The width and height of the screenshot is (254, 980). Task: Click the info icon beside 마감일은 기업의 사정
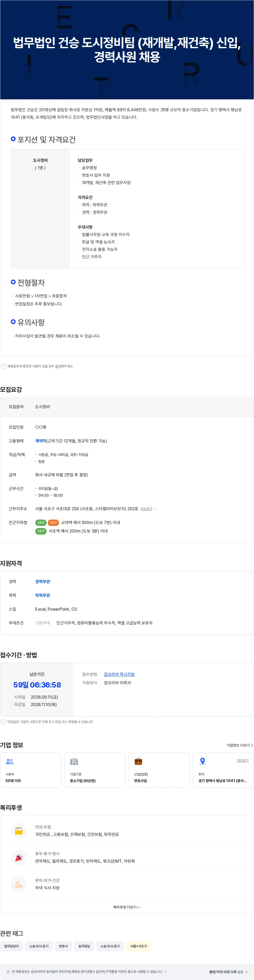click(x=3, y=722)
